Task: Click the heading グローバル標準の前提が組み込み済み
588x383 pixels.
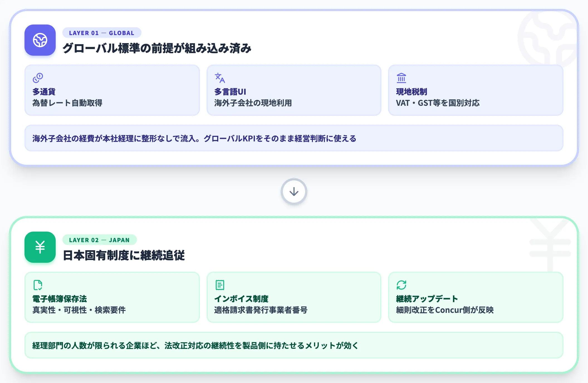Action: tap(157, 48)
